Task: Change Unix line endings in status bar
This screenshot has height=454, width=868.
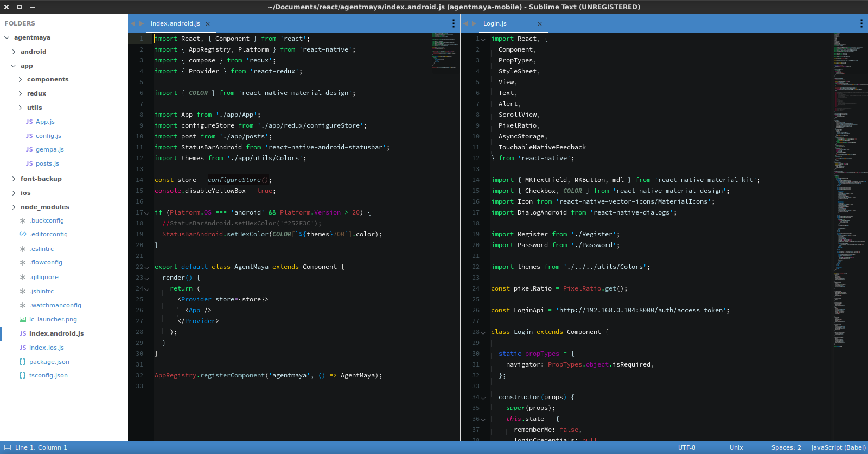Action: 736,447
